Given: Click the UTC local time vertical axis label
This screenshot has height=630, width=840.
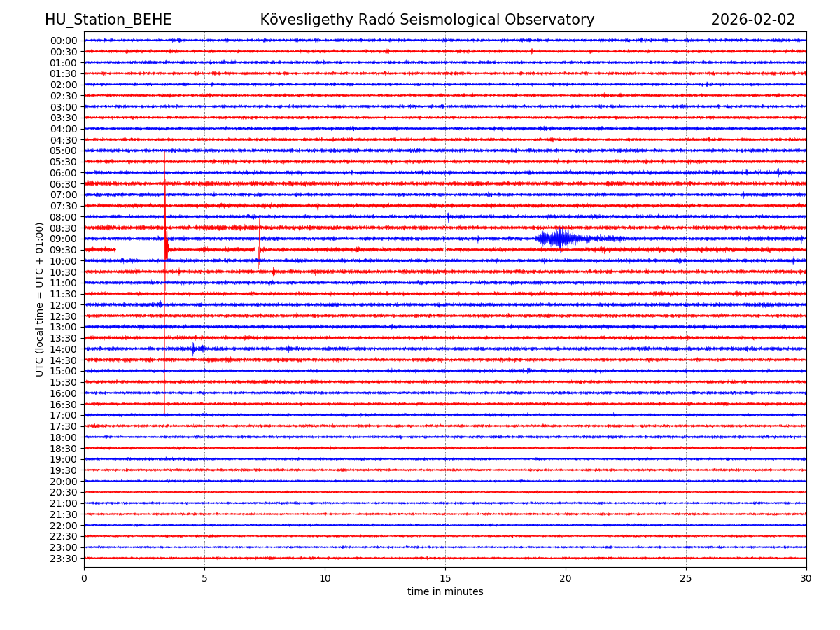Looking at the screenshot, I should coord(40,299).
